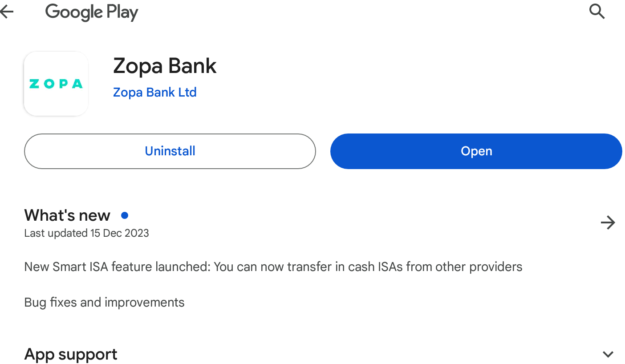Click the App support heading
The width and height of the screenshot is (625, 364).
[71, 354]
